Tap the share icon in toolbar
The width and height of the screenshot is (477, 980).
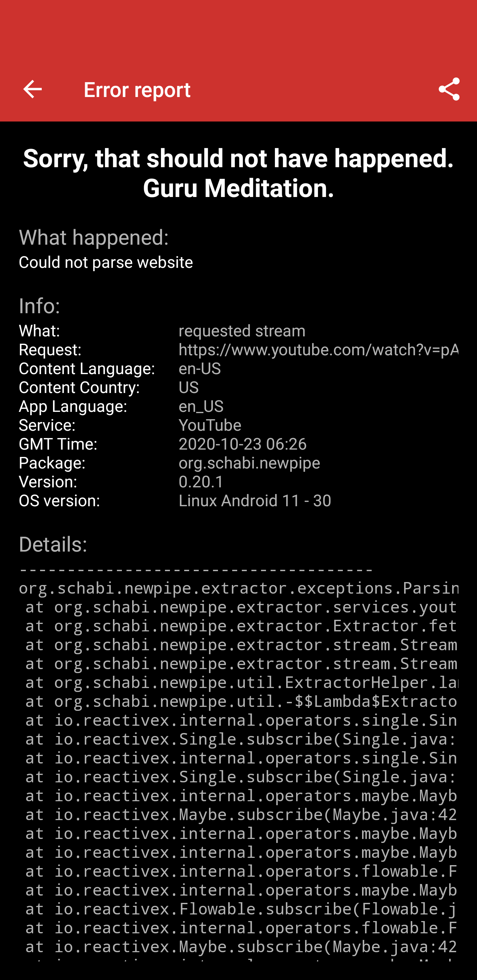tap(449, 89)
